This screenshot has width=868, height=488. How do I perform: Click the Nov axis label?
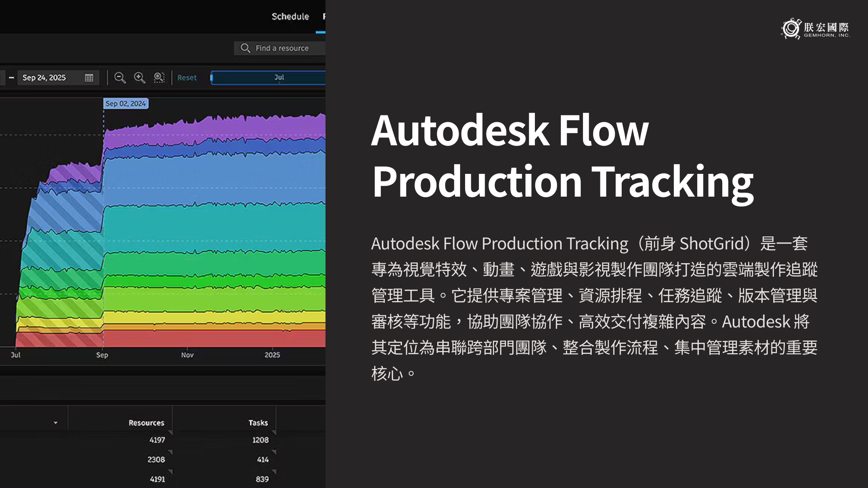pyautogui.click(x=187, y=355)
